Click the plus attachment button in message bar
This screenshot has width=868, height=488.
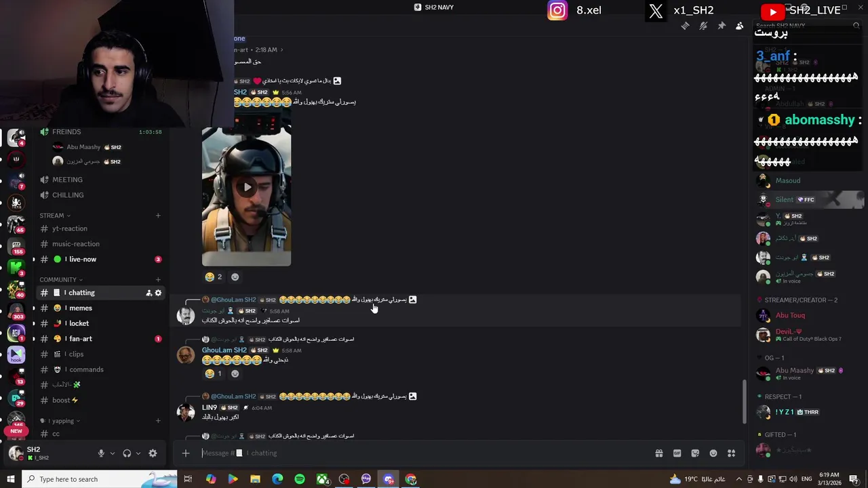pyautogui.click(x=186, y=453)
